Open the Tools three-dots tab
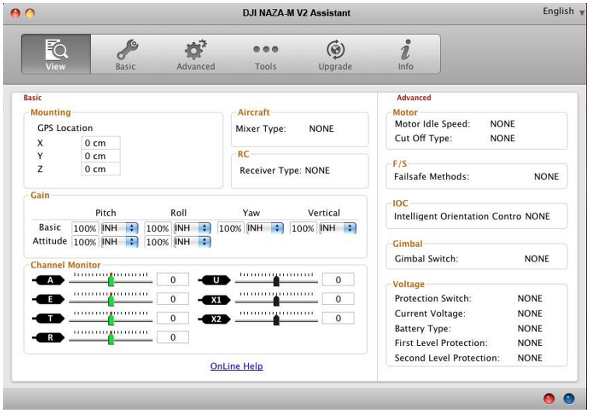 point(266,55)
